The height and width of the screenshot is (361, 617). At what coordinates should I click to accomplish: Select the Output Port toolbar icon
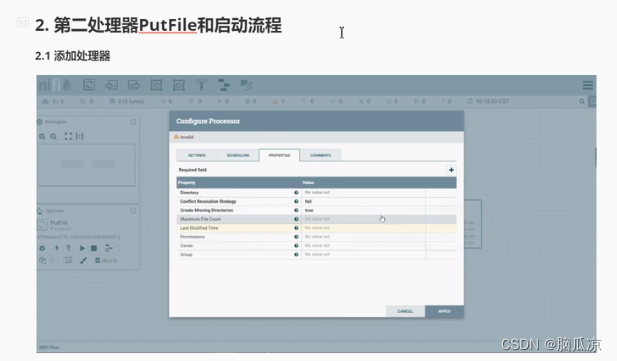click(x=134, y=85)
